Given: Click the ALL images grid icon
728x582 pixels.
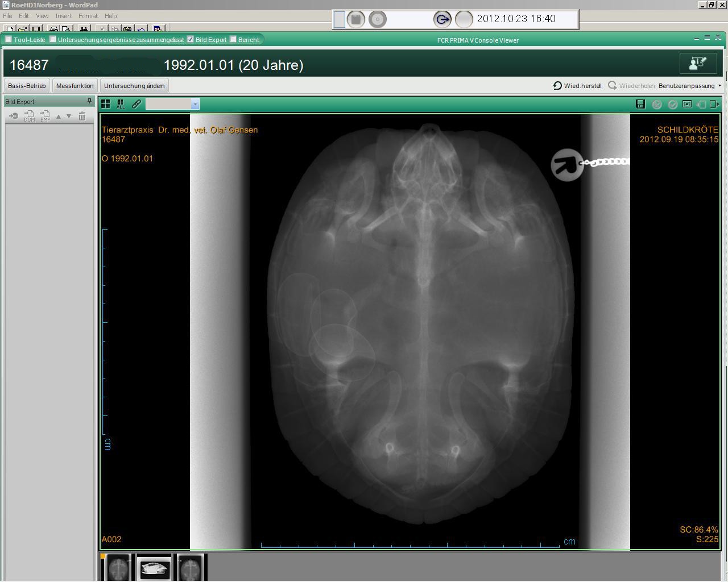Looking at the screenshot, I should coord(121,104).
